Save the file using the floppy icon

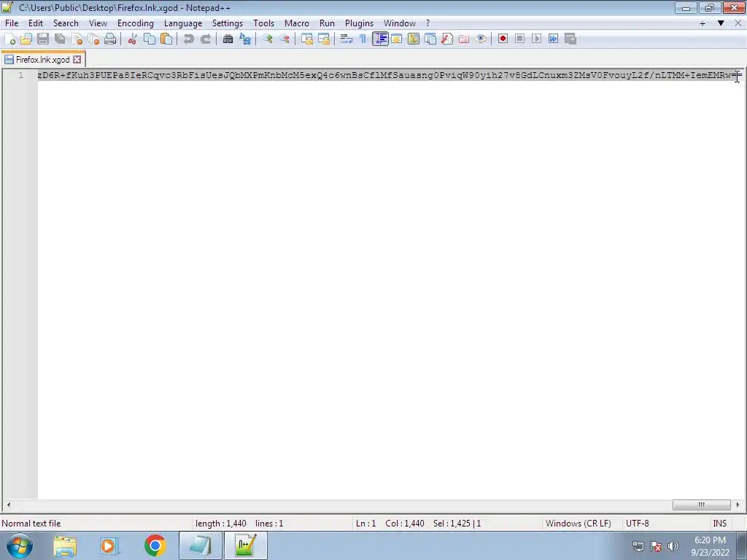(x=43, y=39)
